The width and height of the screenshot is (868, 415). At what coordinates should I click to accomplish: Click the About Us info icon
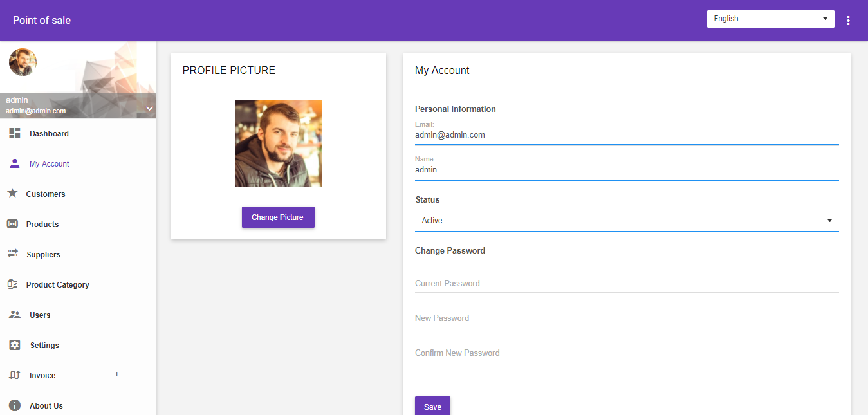pos(14,405)
